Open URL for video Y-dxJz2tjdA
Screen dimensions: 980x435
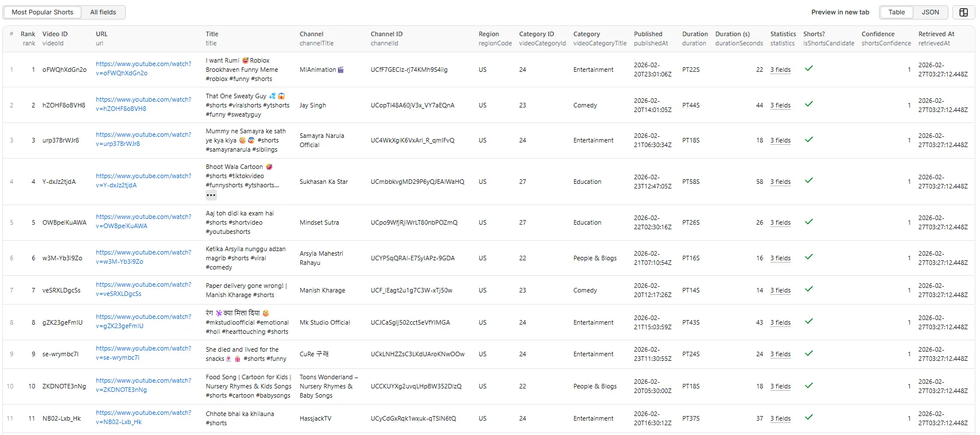(x=144, y=180)
